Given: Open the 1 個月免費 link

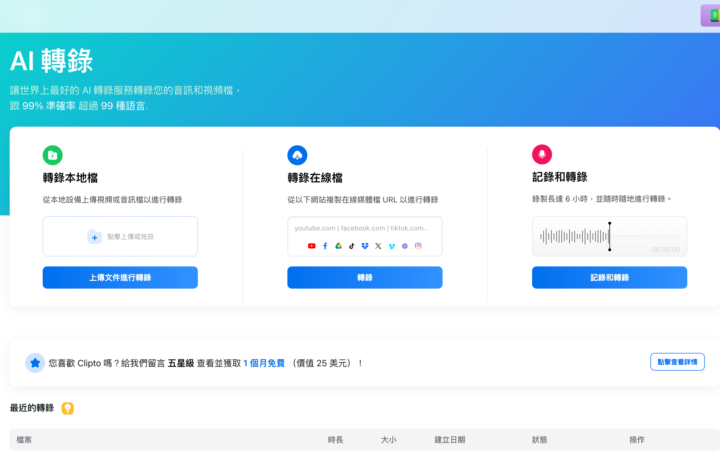Looking at the screenshot, I should click(x=264, y=363).
